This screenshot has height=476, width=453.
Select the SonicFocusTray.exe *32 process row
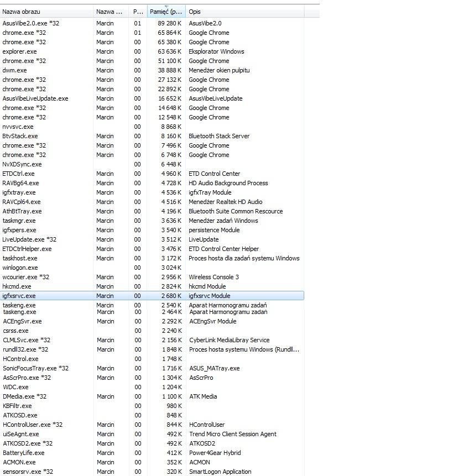click(x=152, y=369)
